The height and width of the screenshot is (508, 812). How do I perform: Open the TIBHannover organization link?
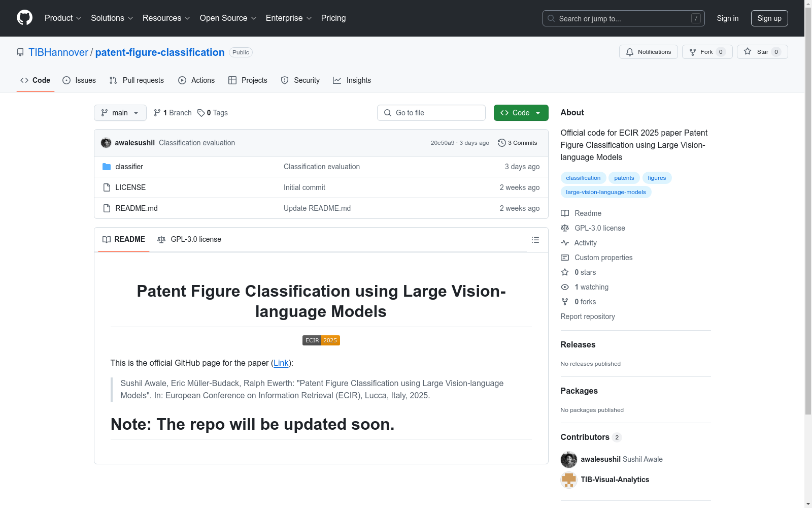click(58, 52)
